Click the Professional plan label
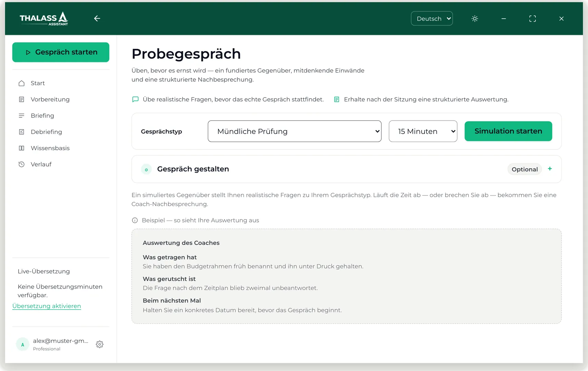 click(47, 349)
